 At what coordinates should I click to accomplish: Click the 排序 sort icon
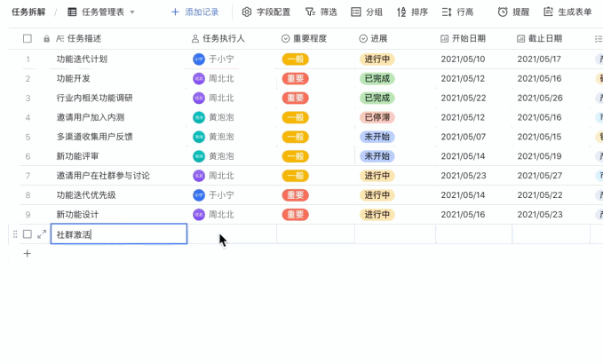tap(401, 12)
